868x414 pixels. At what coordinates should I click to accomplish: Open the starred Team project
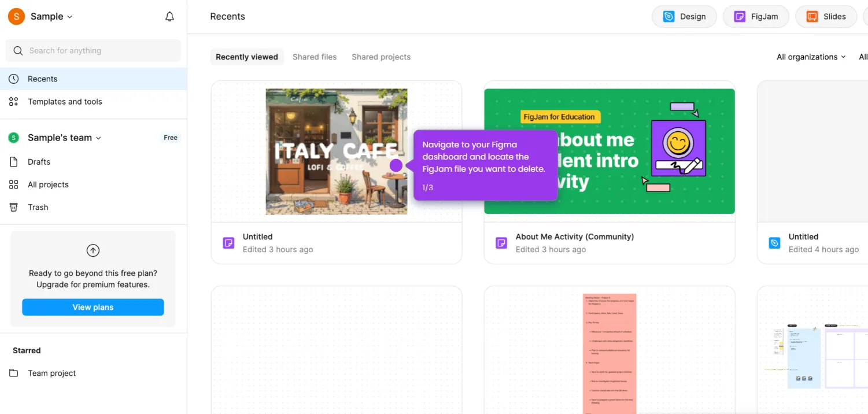pyautogui.click(x=93, y=373)
